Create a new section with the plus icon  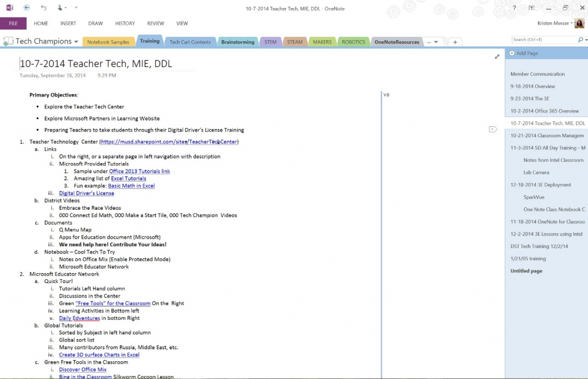455,41
